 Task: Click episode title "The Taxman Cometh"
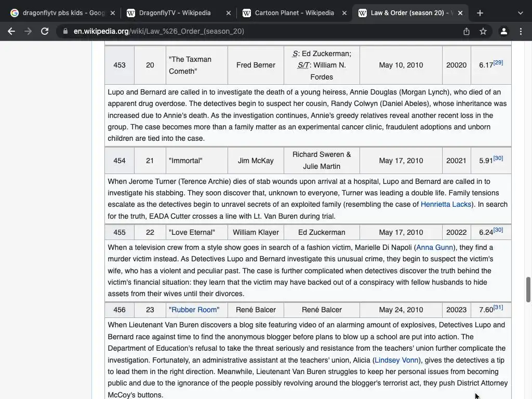tap(190, 65)
